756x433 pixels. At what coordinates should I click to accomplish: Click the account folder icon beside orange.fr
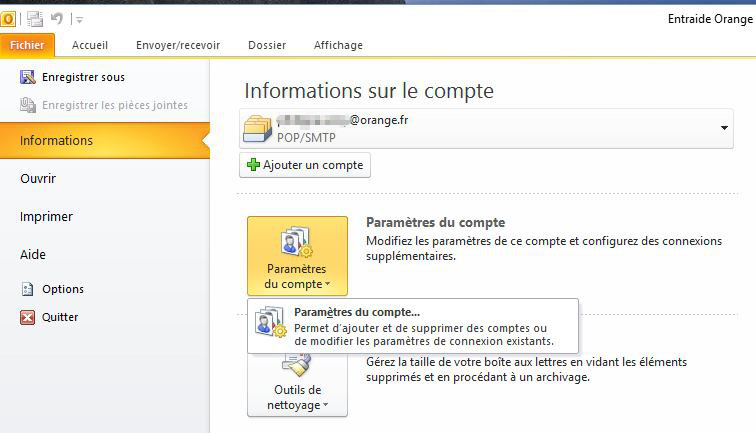coord(258,128)
